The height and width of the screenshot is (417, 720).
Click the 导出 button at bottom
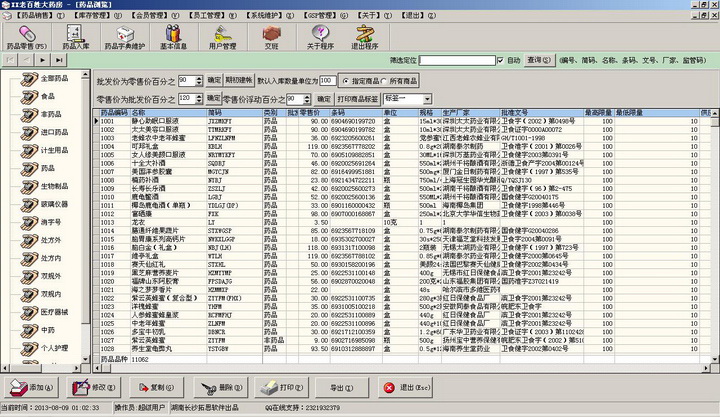[342, 388]
